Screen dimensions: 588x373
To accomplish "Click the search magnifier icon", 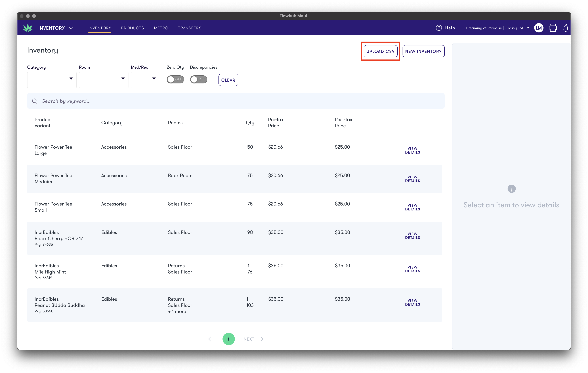I will (35, 101).
